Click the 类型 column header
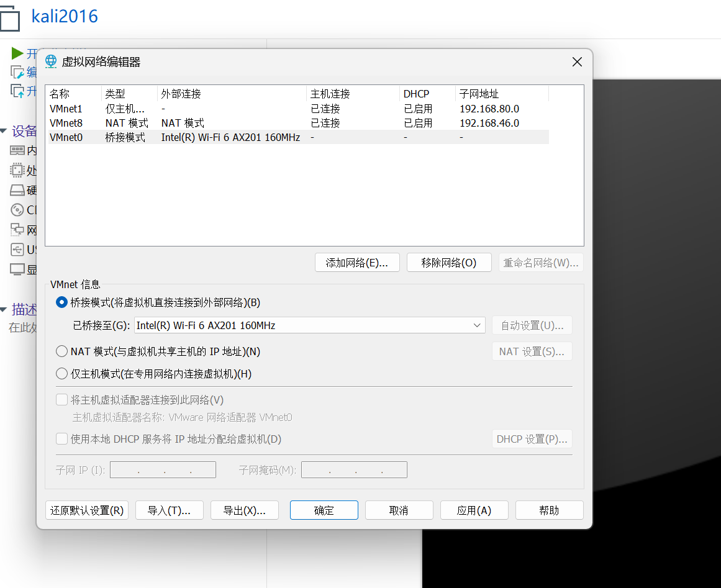 click(129, 94)
